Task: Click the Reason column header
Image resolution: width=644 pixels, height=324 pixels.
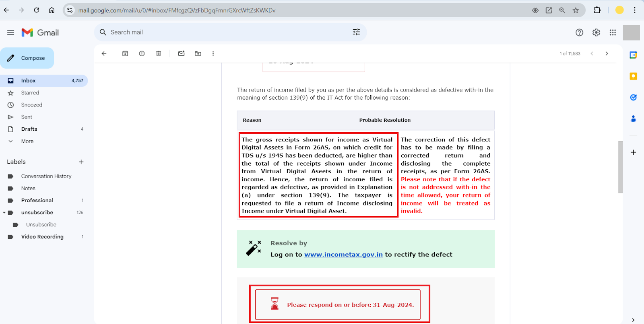Action: 252,120
